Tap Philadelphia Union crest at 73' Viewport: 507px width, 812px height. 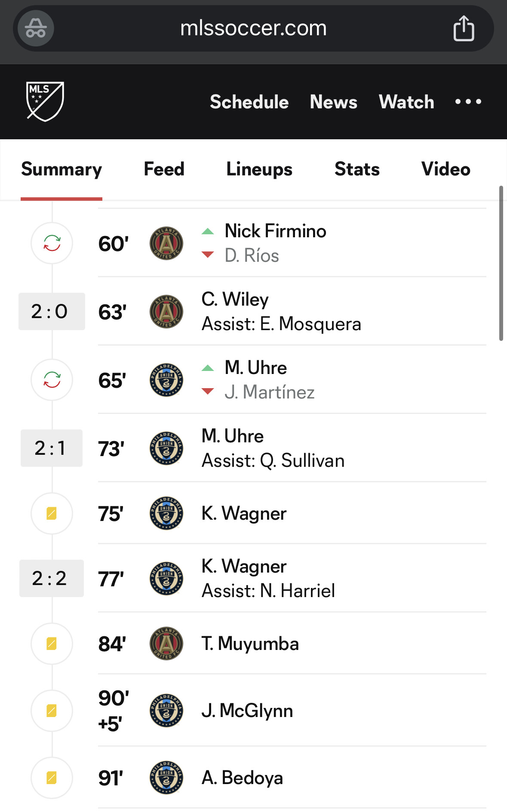[x=166, y=448]
